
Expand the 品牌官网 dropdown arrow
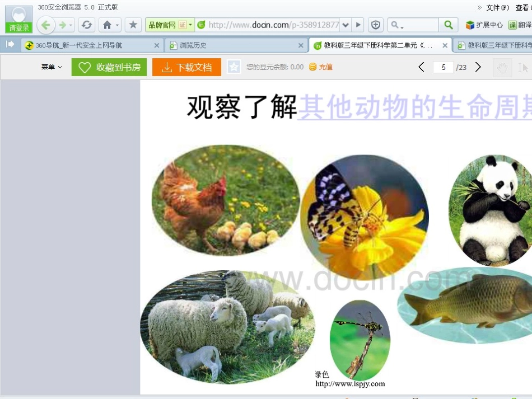pos(190,25)
